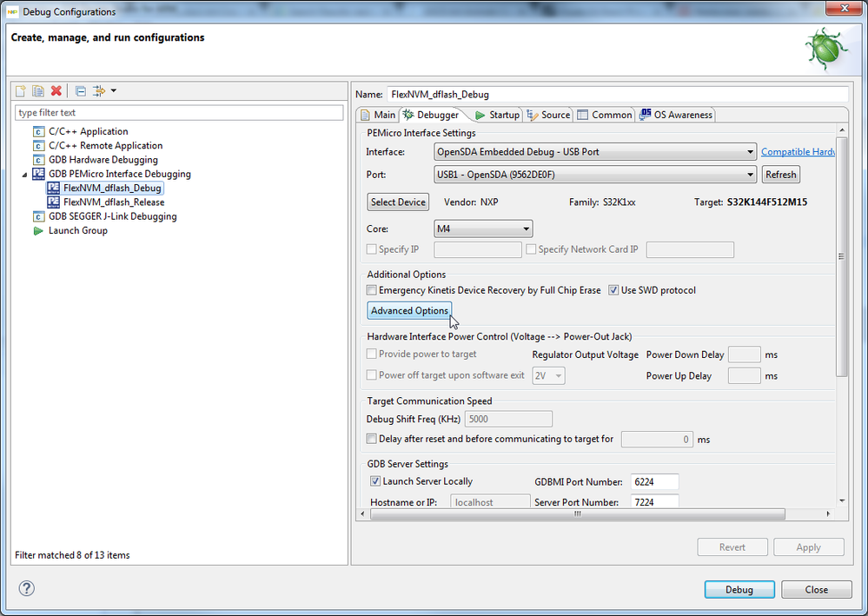
Task: Toggle Provide power to target checkbox
Action: [x=372, y=354]
